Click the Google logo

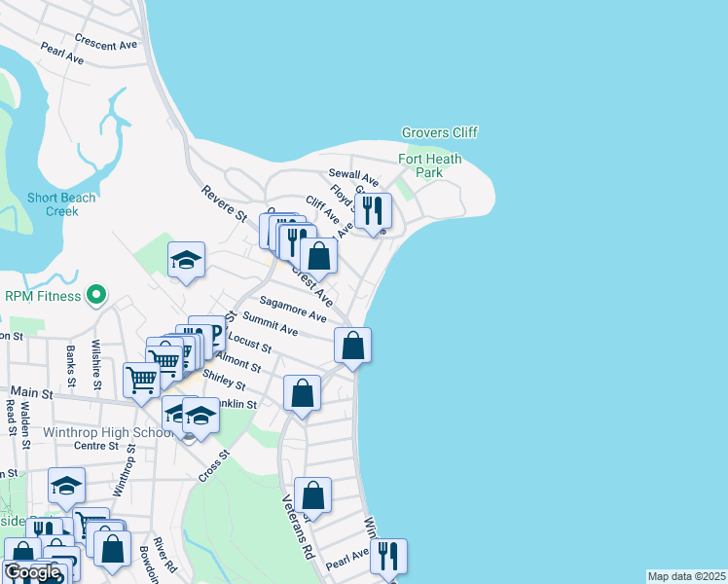pyautogui.click(x=32, y=572)
